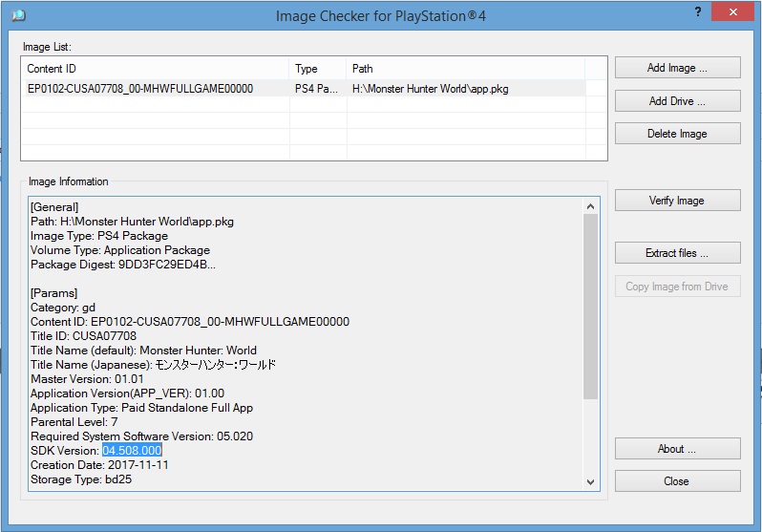Click the Creation Date 2017-11-11 line
This screenshot has height=532, width=762.
pyautogui.click(x=100, y=465)
